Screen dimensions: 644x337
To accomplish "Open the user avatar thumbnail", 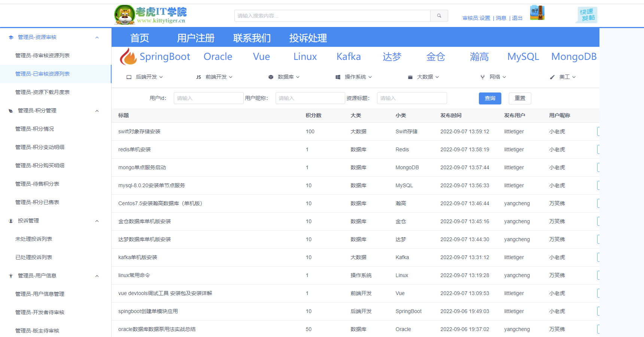I will point(537,13).
